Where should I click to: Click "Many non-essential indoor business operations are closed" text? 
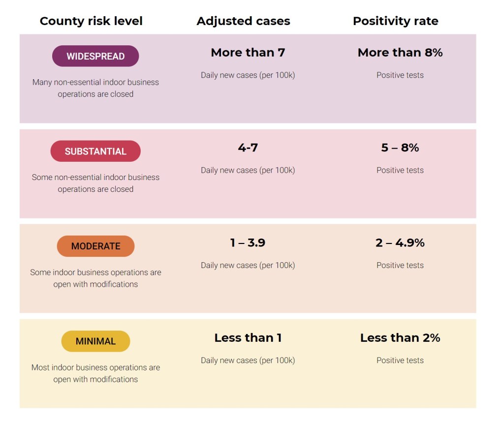95,88
